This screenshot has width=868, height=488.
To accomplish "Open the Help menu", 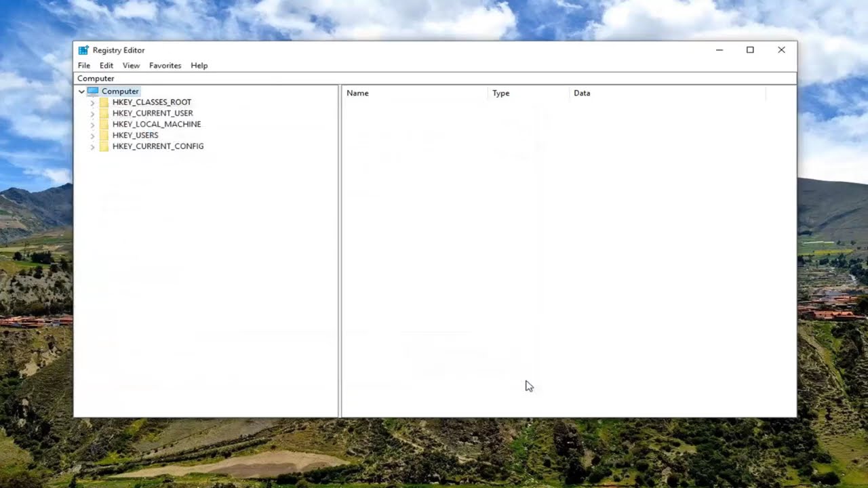I will 199,66.
